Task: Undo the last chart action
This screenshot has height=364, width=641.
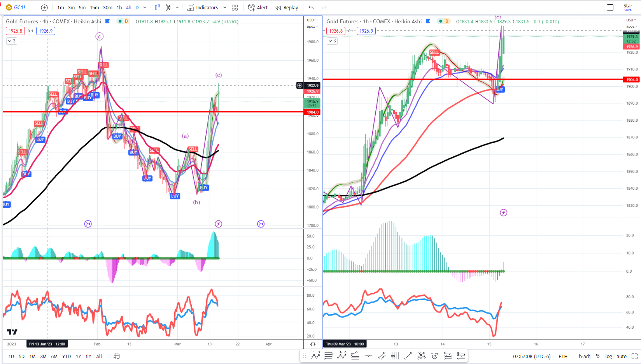Action: (311, 7)
